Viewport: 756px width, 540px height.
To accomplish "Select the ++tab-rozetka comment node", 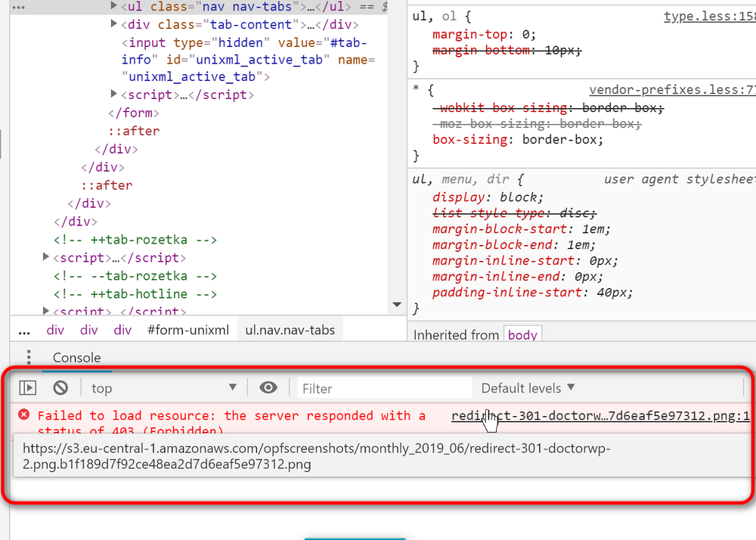I will pyautogui.click(x=135, y=240).
